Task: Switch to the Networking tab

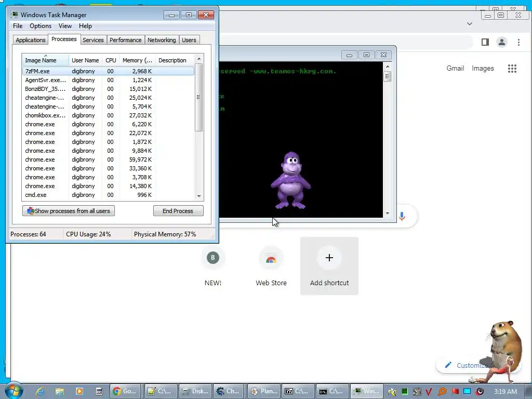Action: click(162, 40)
